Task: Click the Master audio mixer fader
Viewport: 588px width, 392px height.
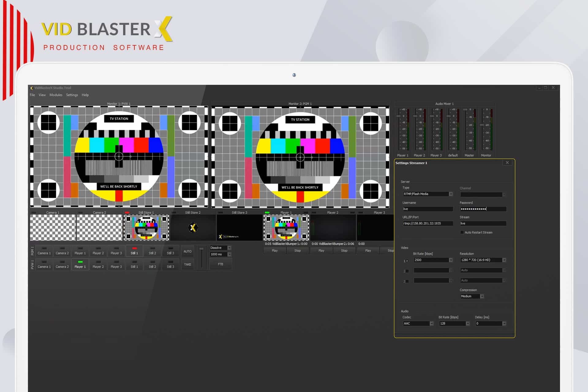Action: coord(465,110)
